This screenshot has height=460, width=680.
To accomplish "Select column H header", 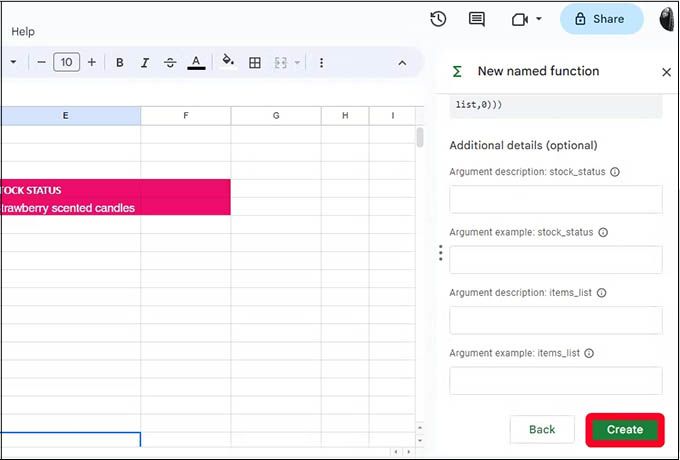I will [345, 116].
